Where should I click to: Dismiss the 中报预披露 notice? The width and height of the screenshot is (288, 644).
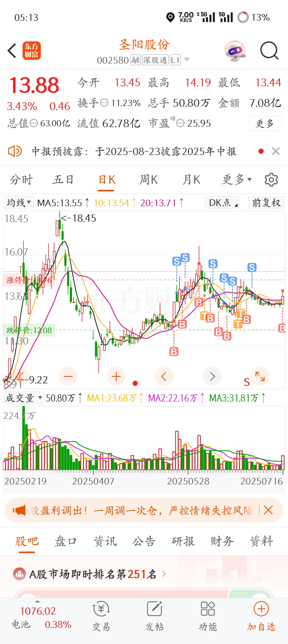tap(276, 151)
